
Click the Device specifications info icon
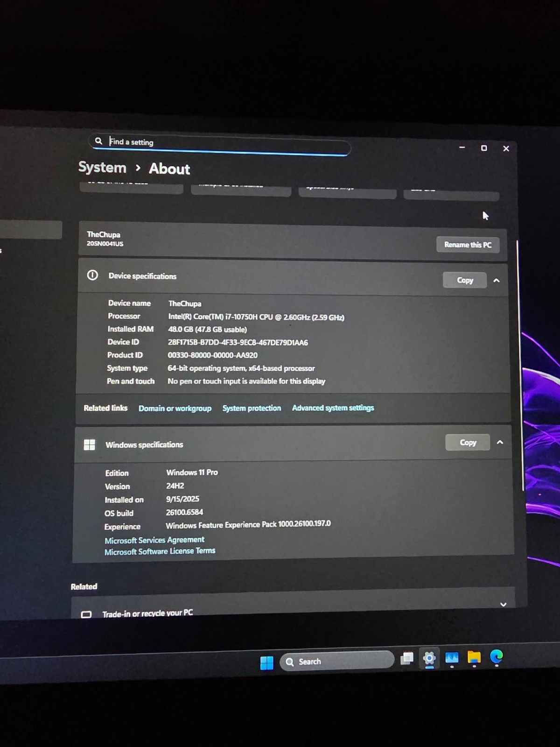point(92,275)
